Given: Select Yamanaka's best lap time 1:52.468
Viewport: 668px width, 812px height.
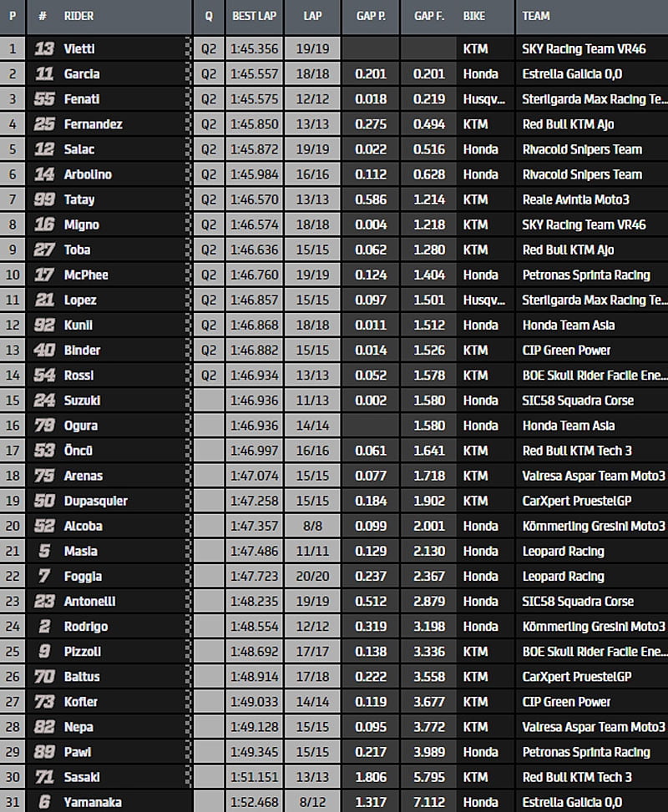Looking at the screenshot, I should pos(255,802).
